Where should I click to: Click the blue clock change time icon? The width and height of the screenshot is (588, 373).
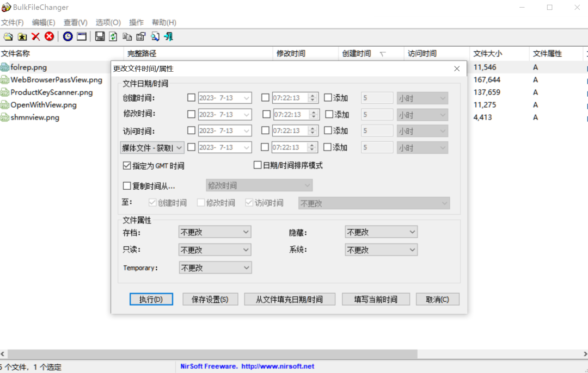coord(68,36)
